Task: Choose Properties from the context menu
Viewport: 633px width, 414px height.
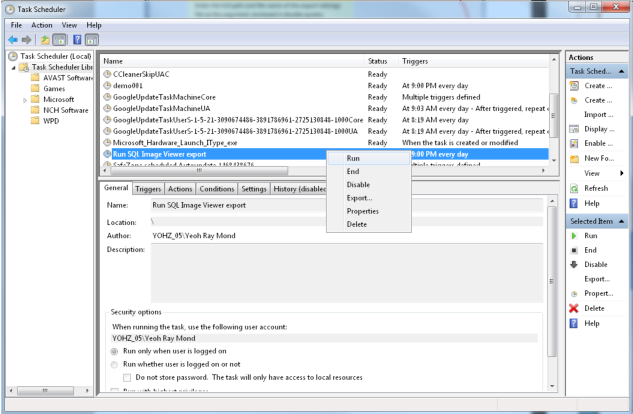Action: pyautogui.click(x=362, y=211)
